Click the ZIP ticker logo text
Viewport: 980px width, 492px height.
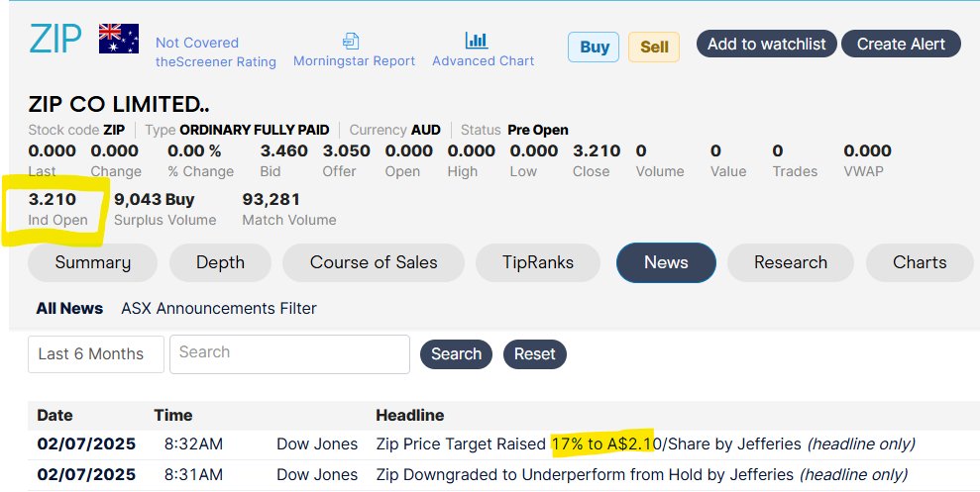(55, 40)
